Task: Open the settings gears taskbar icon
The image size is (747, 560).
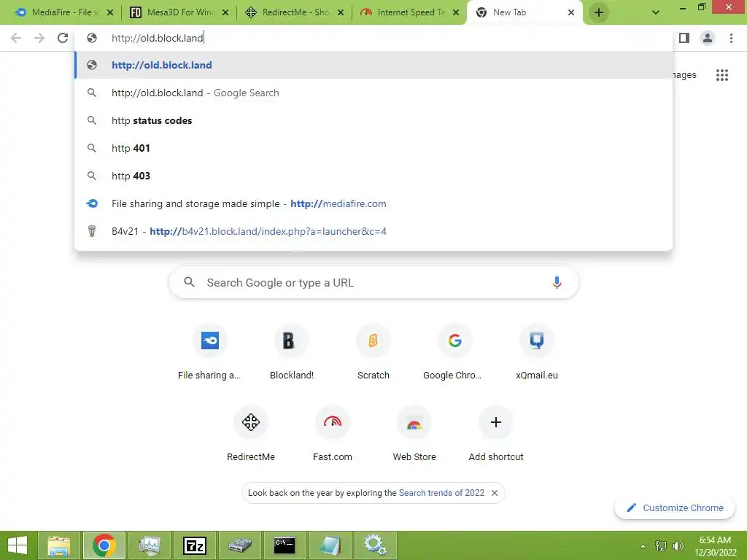Action: tap(375, 545)
